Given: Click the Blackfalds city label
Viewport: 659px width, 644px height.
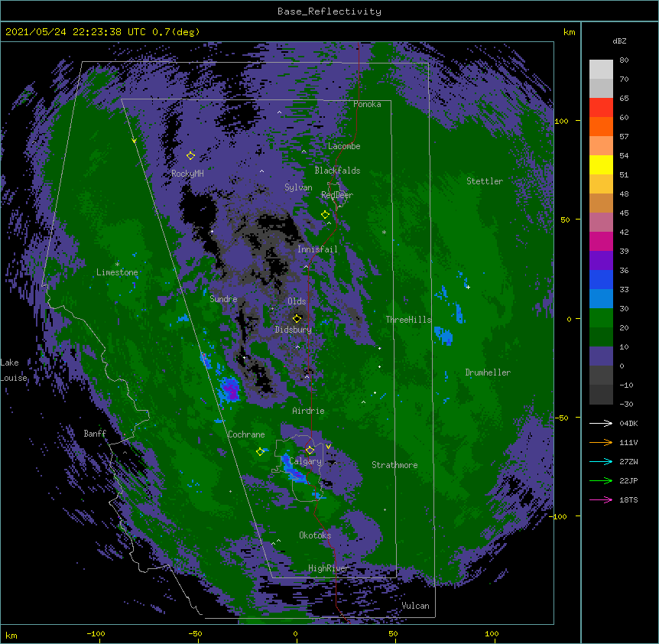Looking at the screenshot, I should (x=337, y=171).
